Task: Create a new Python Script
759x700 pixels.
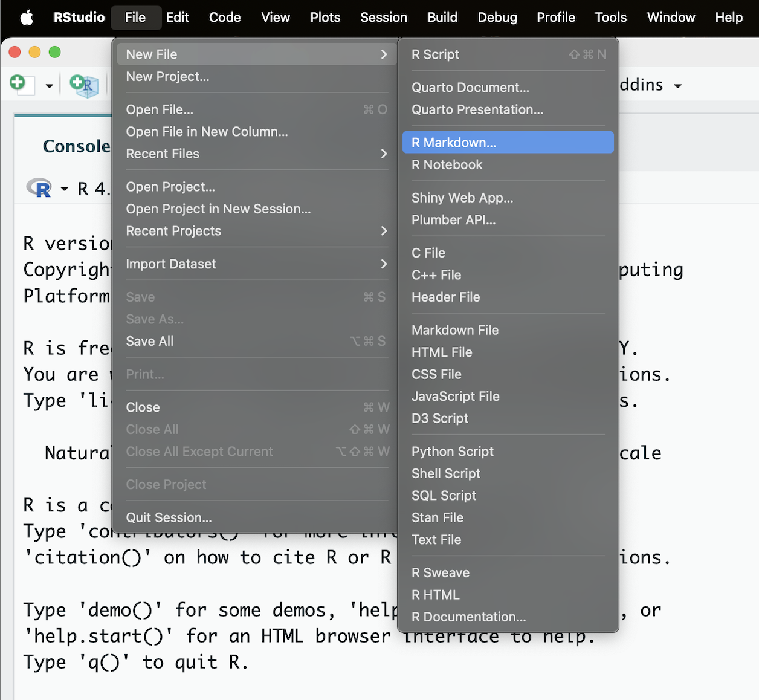Action: pyautogui.click(x=508, y=452)
